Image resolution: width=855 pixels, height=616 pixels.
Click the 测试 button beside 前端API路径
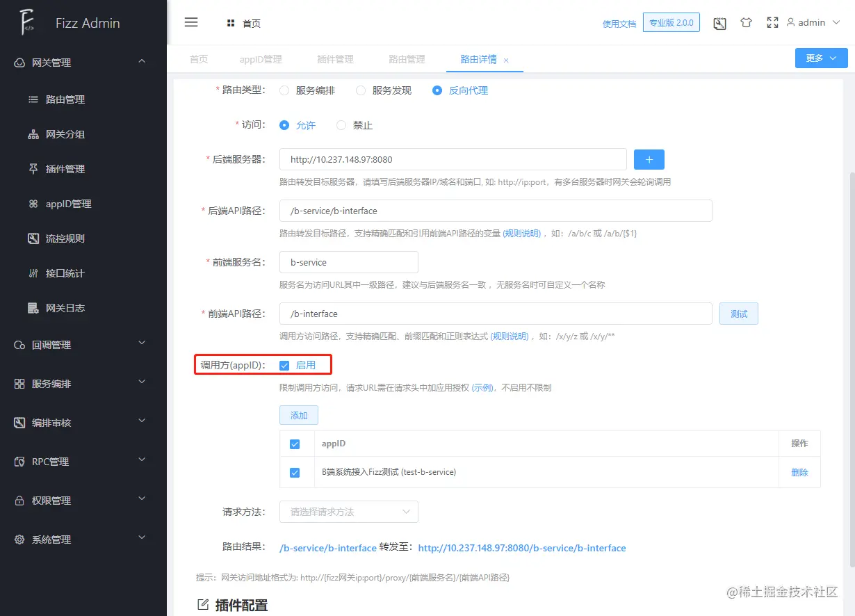click(x=738, y=314)
